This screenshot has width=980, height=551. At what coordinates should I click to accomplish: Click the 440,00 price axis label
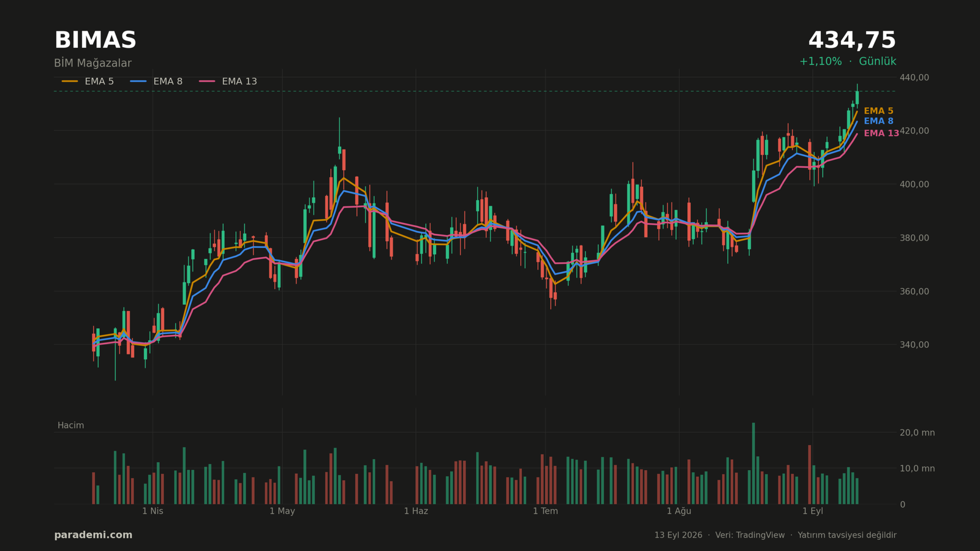pos(914,78)
